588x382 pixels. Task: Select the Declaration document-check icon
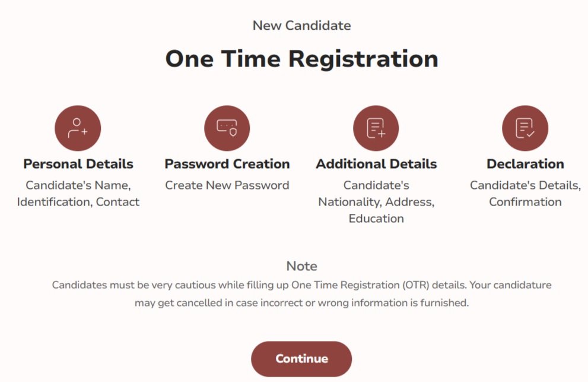tap(525, 128)
